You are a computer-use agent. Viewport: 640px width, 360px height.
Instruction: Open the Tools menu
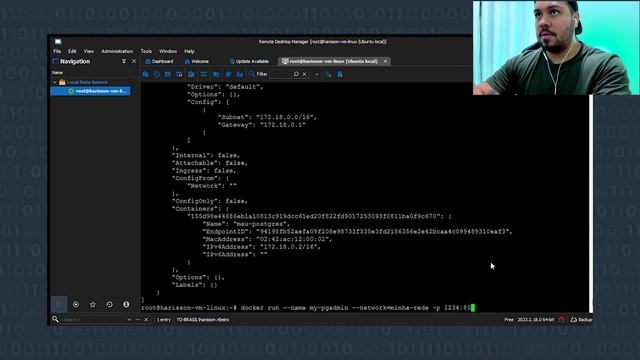tap(146, 51)
